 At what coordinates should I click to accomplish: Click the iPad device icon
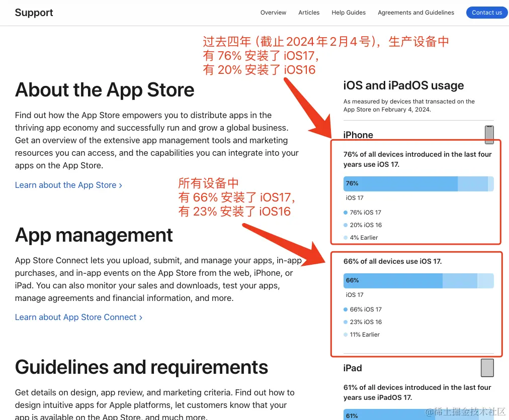(x=487, y=368)
